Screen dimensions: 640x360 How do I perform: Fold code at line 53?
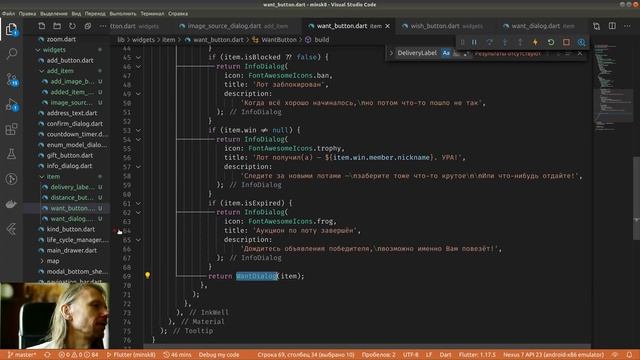click(138, 130)
